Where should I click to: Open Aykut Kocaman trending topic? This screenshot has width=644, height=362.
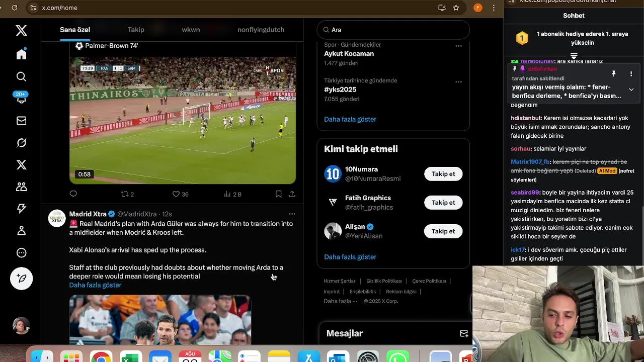click(x=349, y=54)
